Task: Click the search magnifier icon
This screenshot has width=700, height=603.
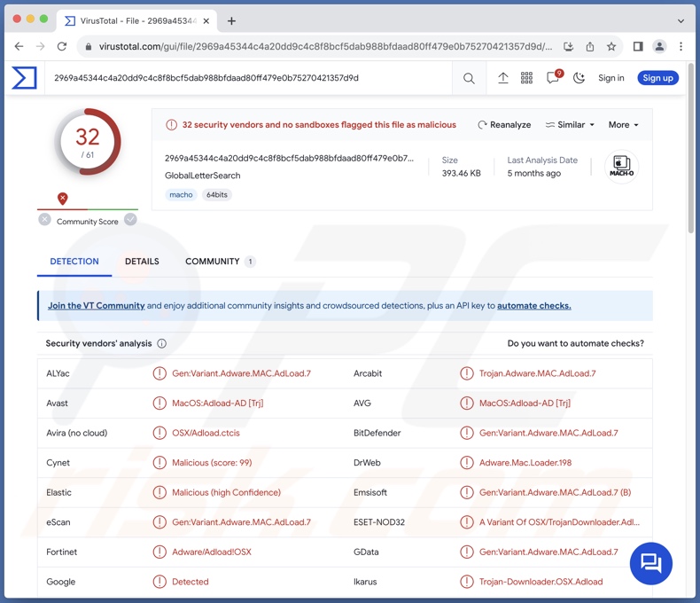Action: pyautogui.click(x=469, y=78)
